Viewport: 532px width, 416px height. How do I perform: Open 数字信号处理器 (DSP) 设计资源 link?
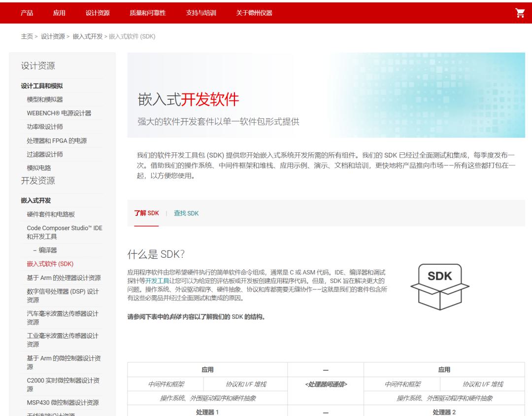63,295
